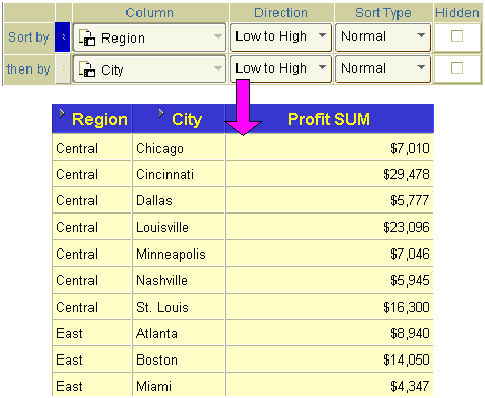Click the Profit SUM column header
485x398 pixels.
(x=329, y=119)
